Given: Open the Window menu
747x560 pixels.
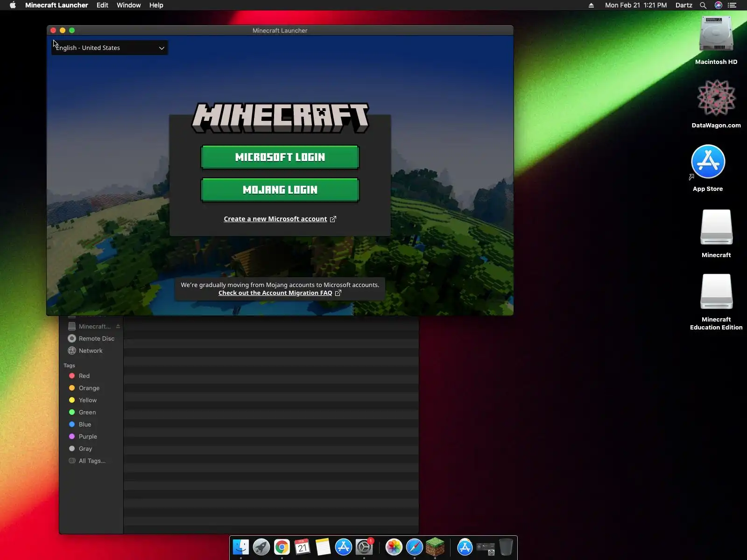Looking at the screenshot, I should click(128, 5).
